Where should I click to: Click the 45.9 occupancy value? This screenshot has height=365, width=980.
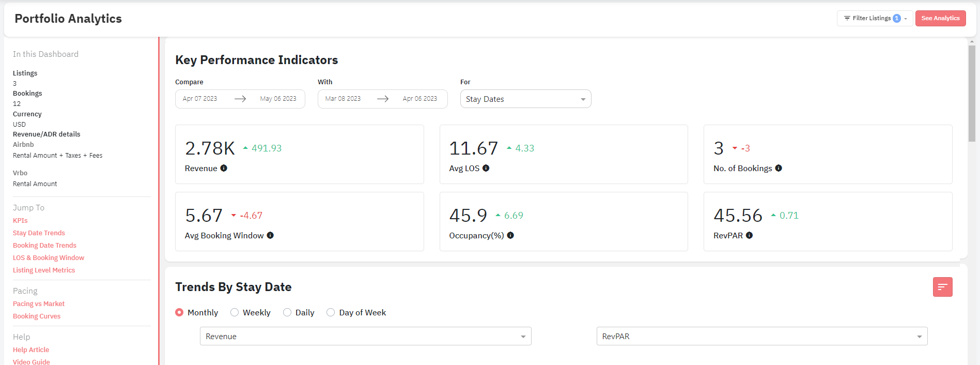tap(468, 216)
